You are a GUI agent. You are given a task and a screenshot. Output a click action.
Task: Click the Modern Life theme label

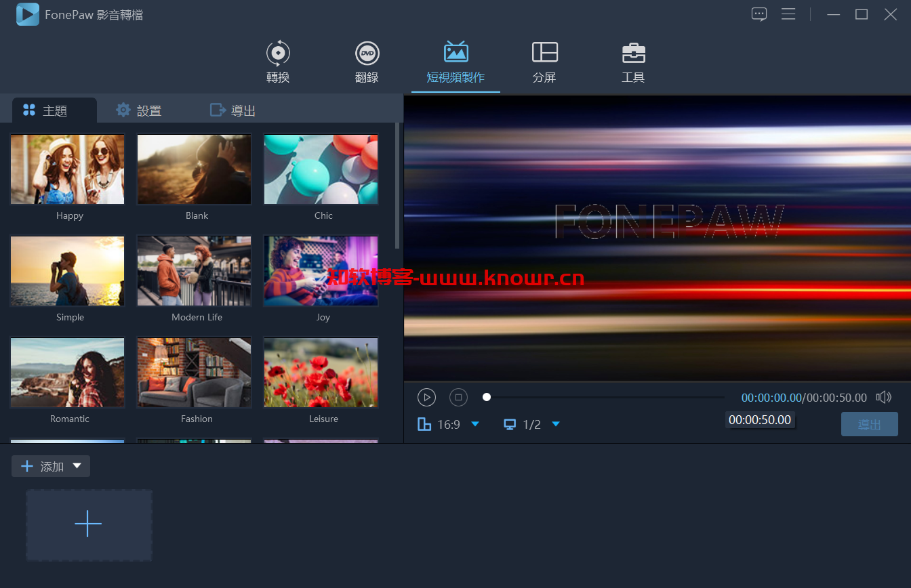tap(197, 317)
